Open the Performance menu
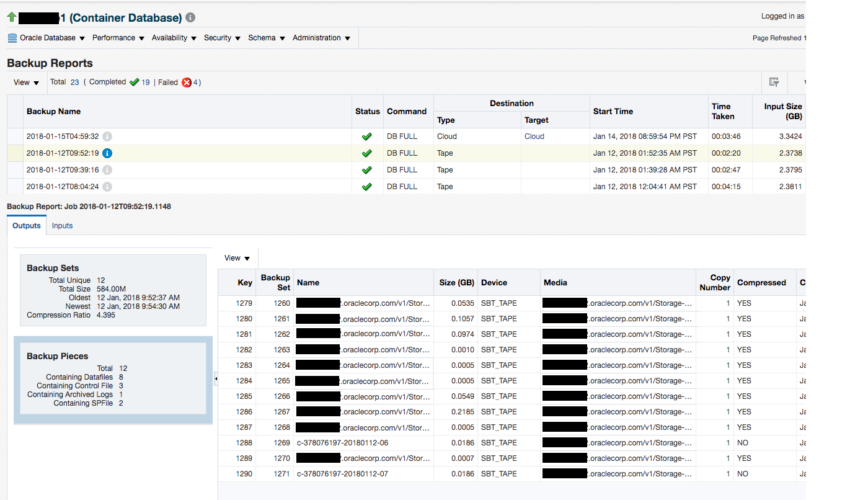This screenshot has height=500, width=868. click(x=118, y=38)
